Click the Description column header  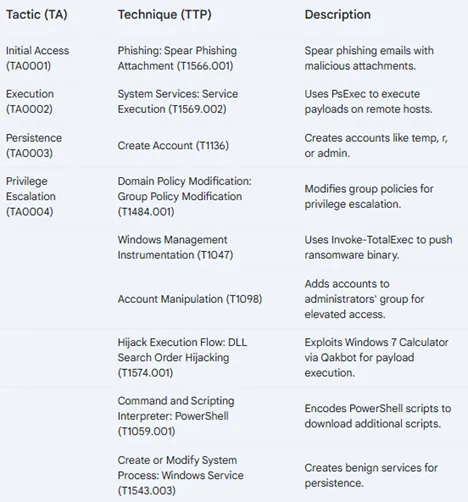click(337, 15)
